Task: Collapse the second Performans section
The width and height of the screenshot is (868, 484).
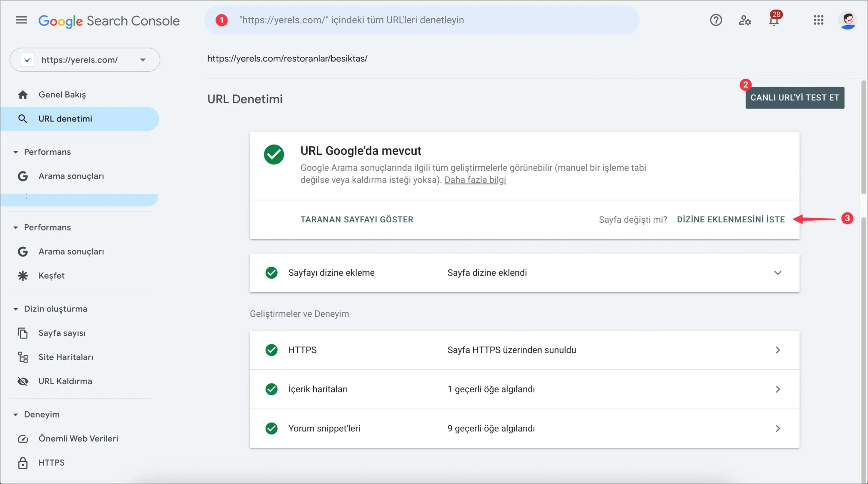Action: click(16, 227)
